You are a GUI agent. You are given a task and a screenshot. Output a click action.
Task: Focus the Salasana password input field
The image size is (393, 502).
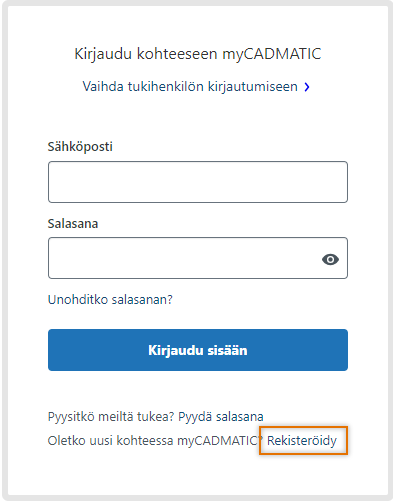(198, 258)
